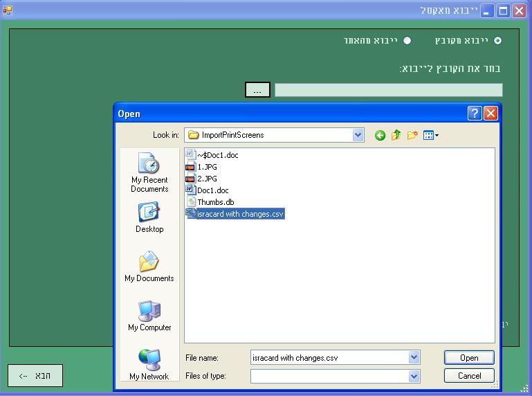532x396 pixels.
Task: Open the My Documents shortcut
Action: [x=149, y=267]
